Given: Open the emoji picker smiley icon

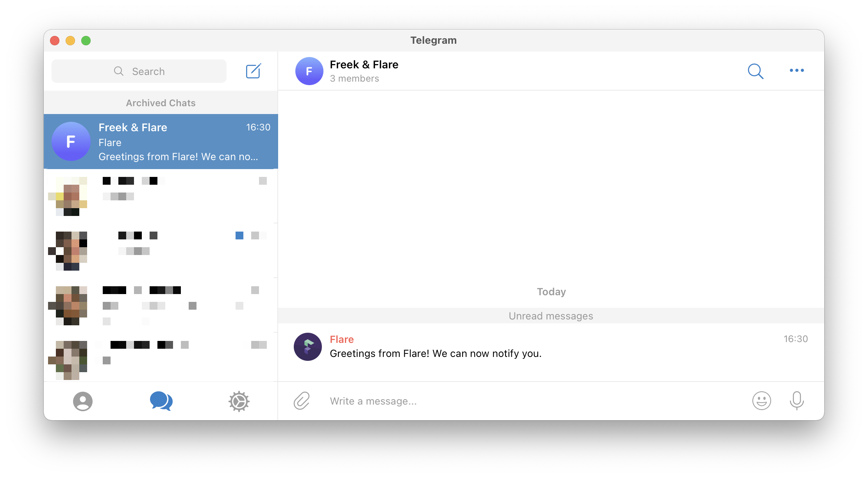Looking at the screenshot, I should tap(761, 401).
